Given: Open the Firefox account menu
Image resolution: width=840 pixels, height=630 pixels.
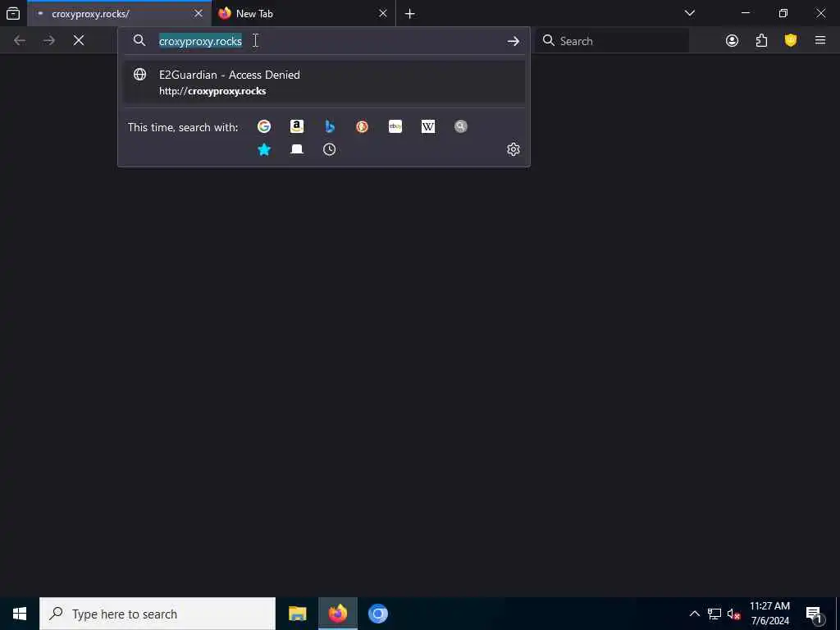Looking at the screenshot, I should [733, 40].
